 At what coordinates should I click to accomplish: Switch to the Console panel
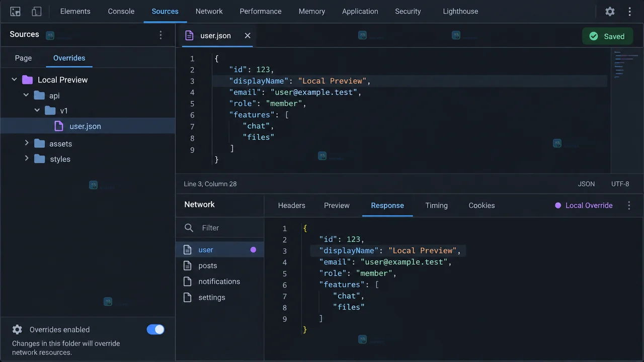click(121, 11)
